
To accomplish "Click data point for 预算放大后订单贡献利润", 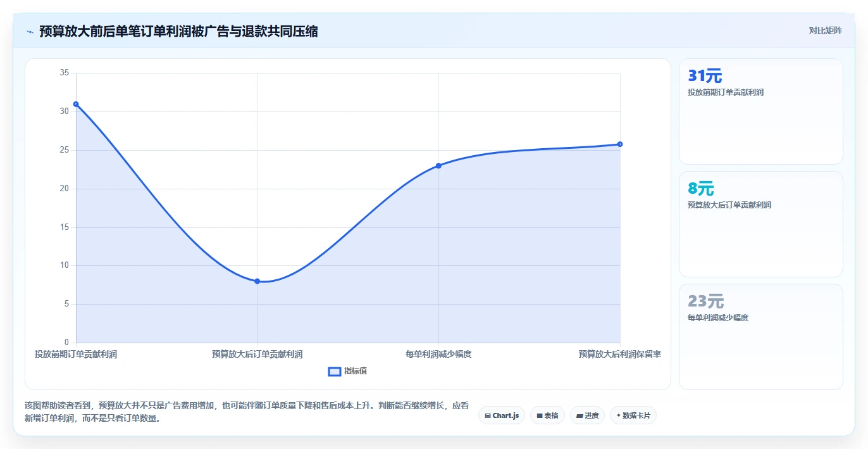I will [x=257, y=281].
